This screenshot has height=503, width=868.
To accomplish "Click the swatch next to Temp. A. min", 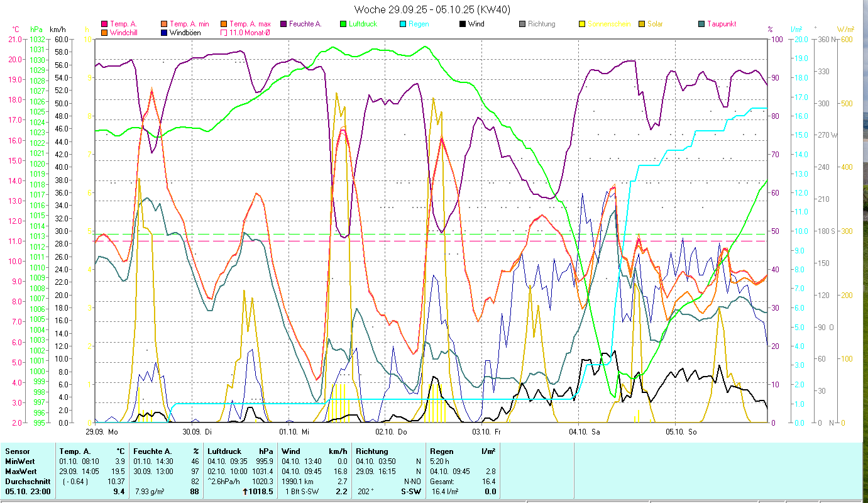I will pyautogui.click(x=163, y=24).
